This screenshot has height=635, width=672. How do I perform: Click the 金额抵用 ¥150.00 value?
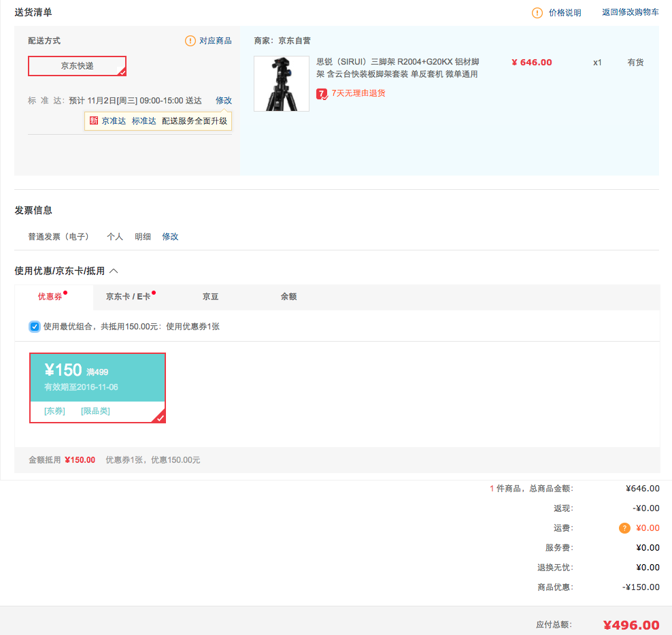[x=80, y=460]
